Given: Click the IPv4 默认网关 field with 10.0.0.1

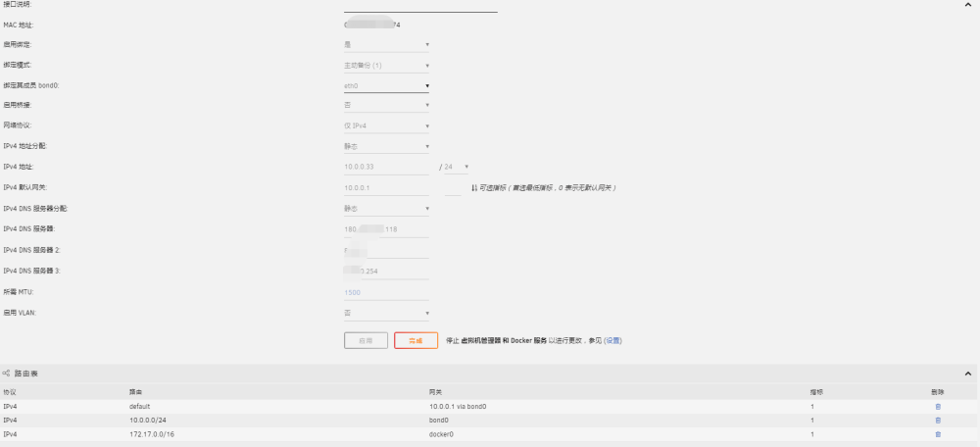Looking at the screenshot, I should click(x=386, y=187).
